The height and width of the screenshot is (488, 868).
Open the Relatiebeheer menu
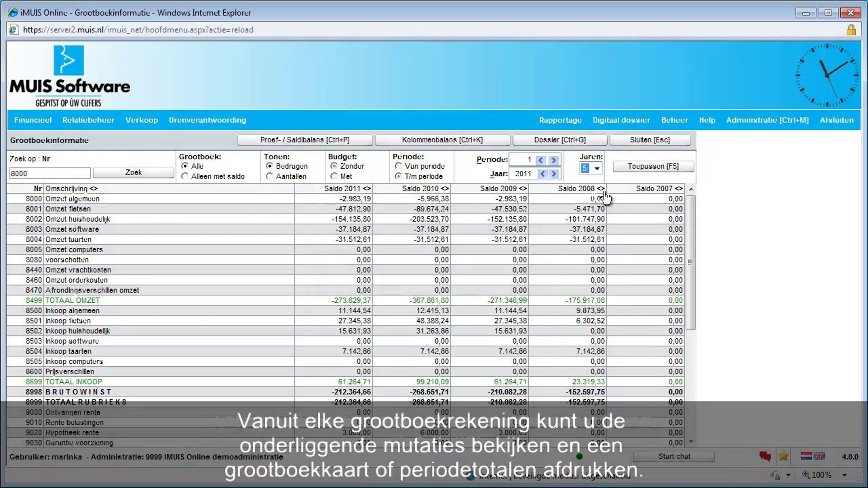(x=89, y=120)
